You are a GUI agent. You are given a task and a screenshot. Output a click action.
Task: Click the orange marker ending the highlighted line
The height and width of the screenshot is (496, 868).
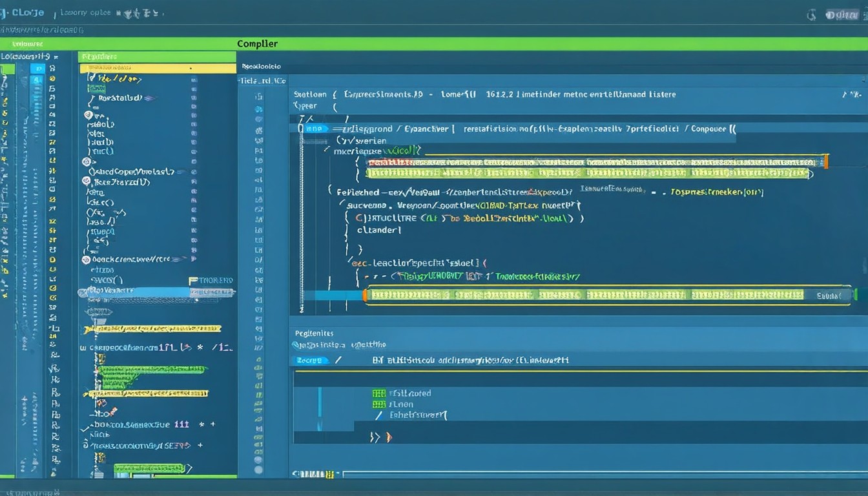(x=826, y=161)
